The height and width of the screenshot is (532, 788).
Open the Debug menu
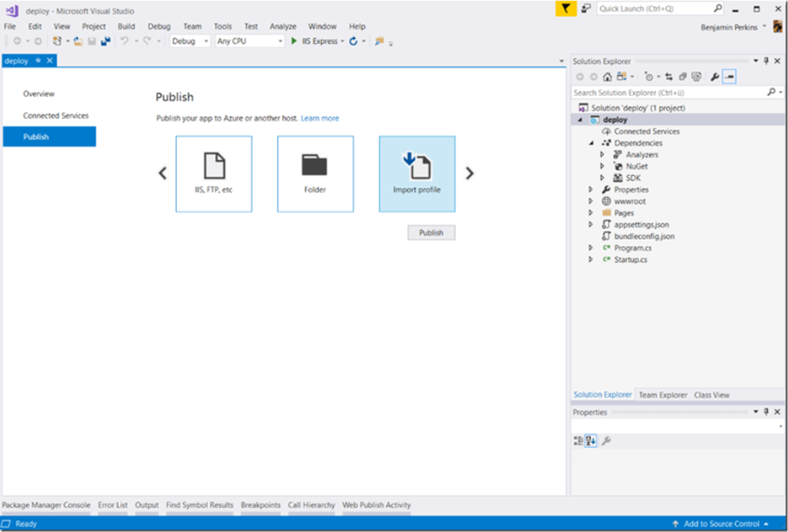[159, 26]
